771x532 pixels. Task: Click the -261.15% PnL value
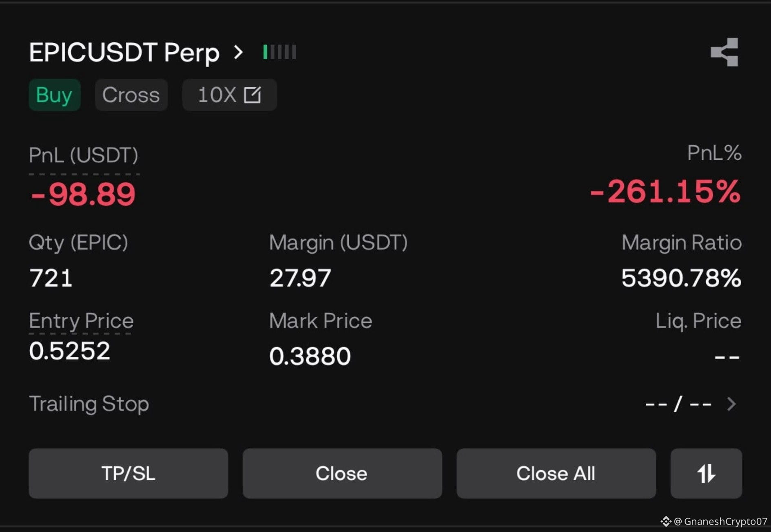(665, 192)
